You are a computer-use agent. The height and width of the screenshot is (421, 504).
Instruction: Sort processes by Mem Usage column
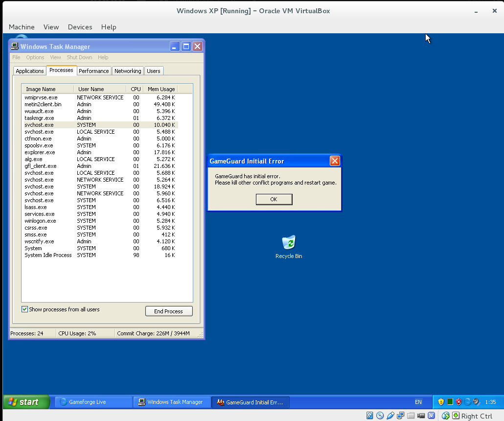pos(160,89)
